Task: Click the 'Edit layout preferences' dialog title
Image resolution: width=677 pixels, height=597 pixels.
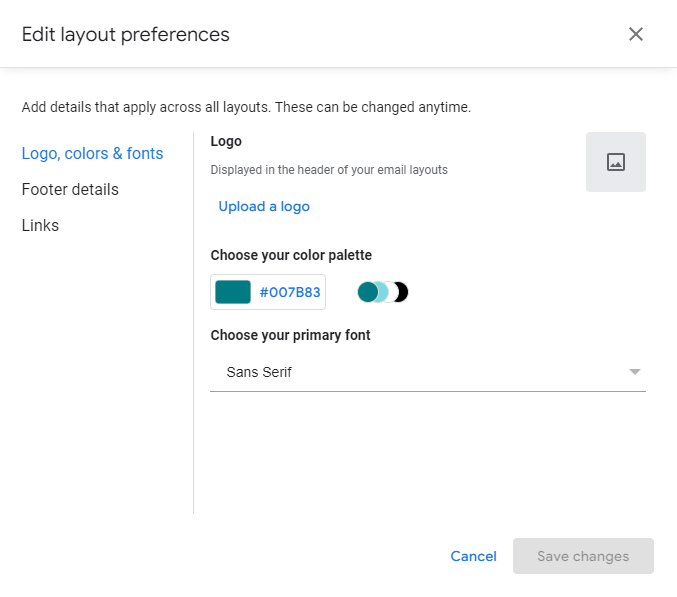Action: click(126, 34)
